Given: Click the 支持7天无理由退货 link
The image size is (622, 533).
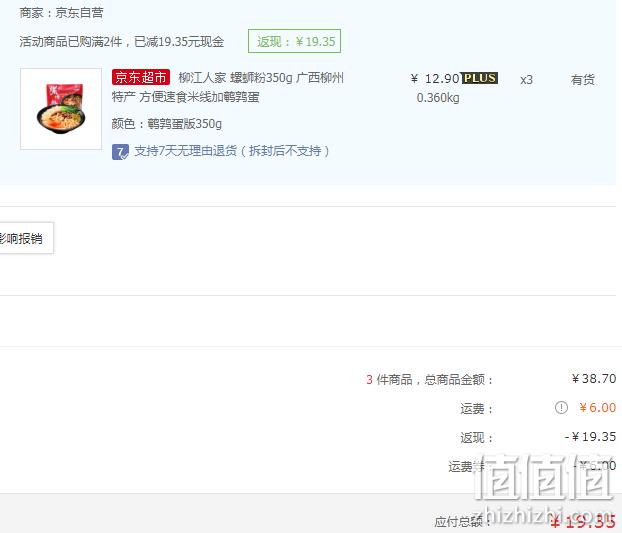Looking at the screenshot, I should click(x=232, y=151).
